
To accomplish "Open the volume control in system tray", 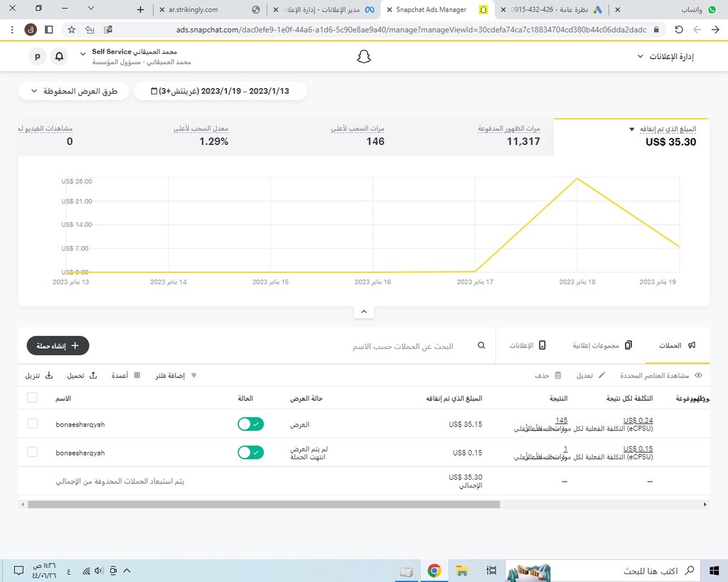I will 99,571.
